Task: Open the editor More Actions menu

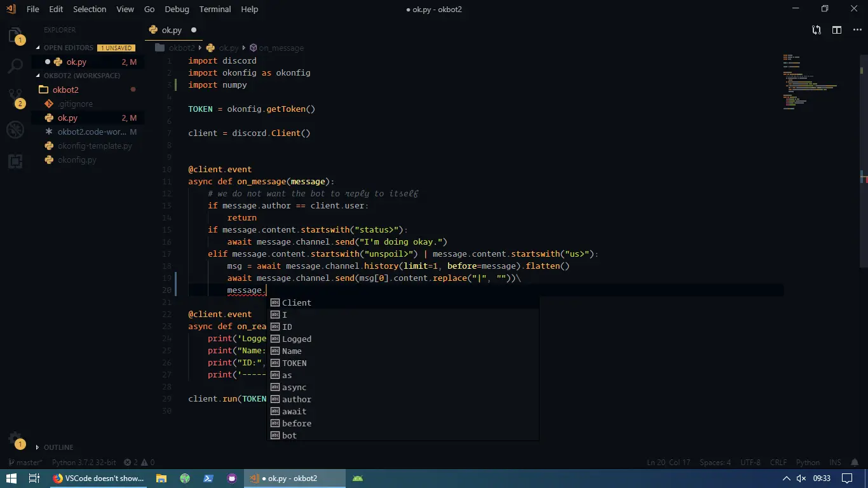Action: click(856, 30)
